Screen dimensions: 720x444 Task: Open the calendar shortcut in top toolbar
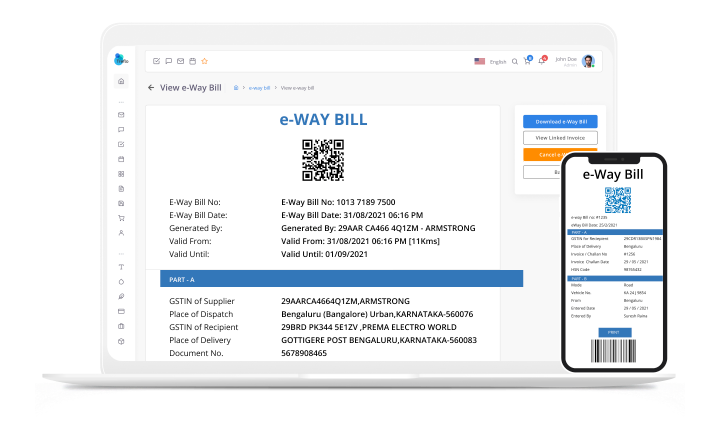point(192,61)
